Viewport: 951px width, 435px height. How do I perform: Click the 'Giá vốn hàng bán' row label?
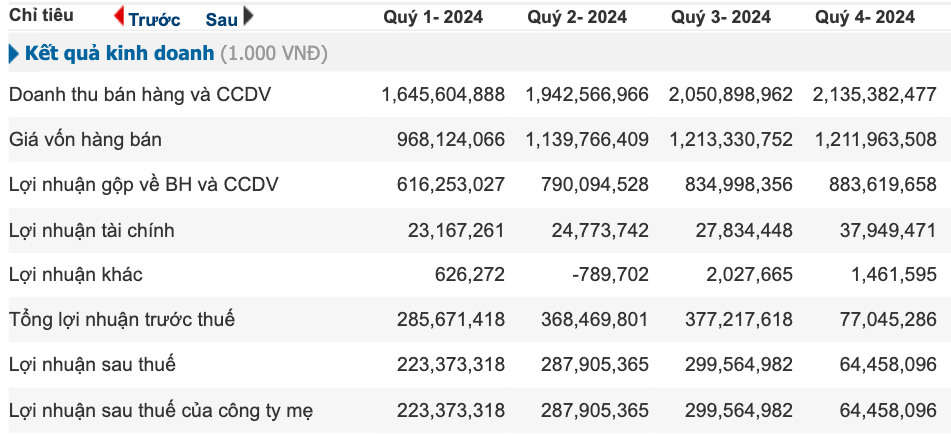click(x=85, y=140)
